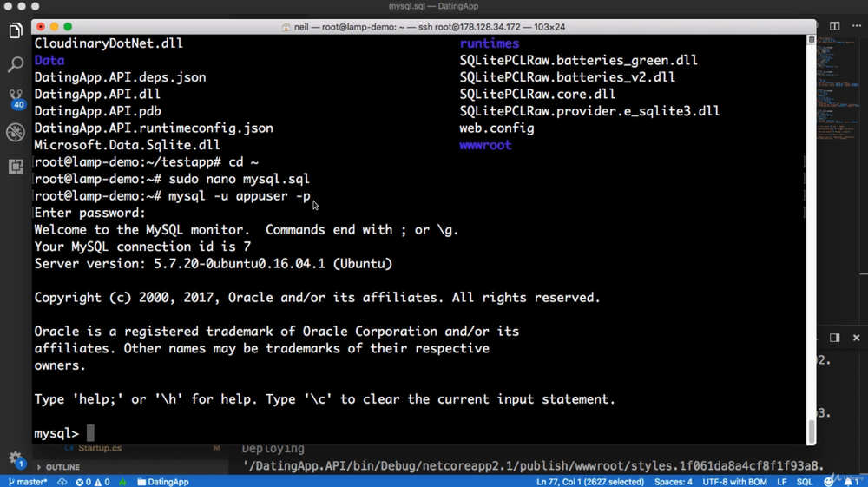
Task: Close the VS Code bottom panel
Action: tap(857, 338)
